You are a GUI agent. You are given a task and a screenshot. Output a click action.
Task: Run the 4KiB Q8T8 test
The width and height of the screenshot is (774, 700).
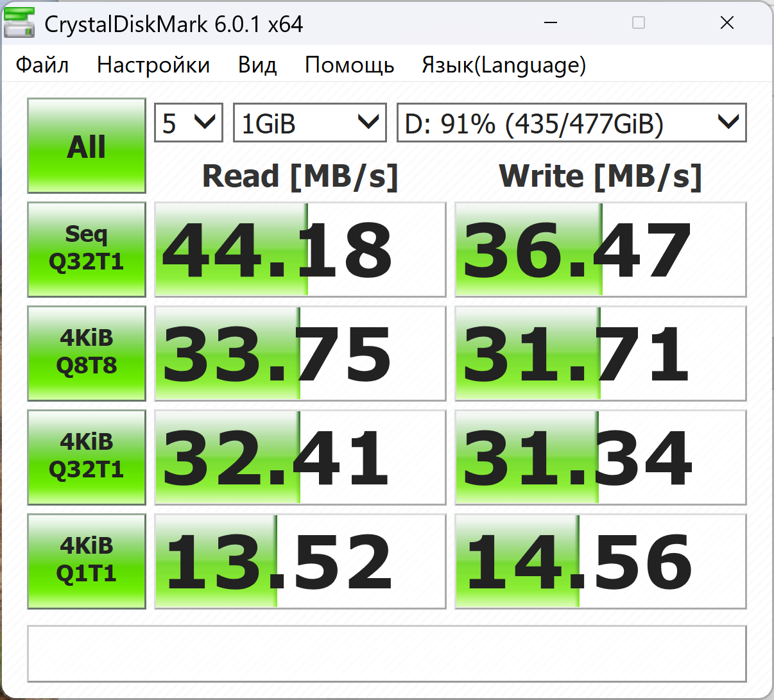pyautogui.click(x=87, y=354)
